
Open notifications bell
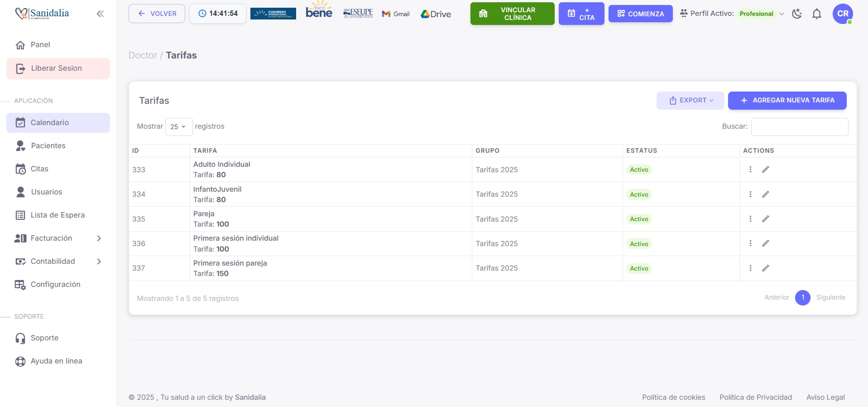[817, 14]
